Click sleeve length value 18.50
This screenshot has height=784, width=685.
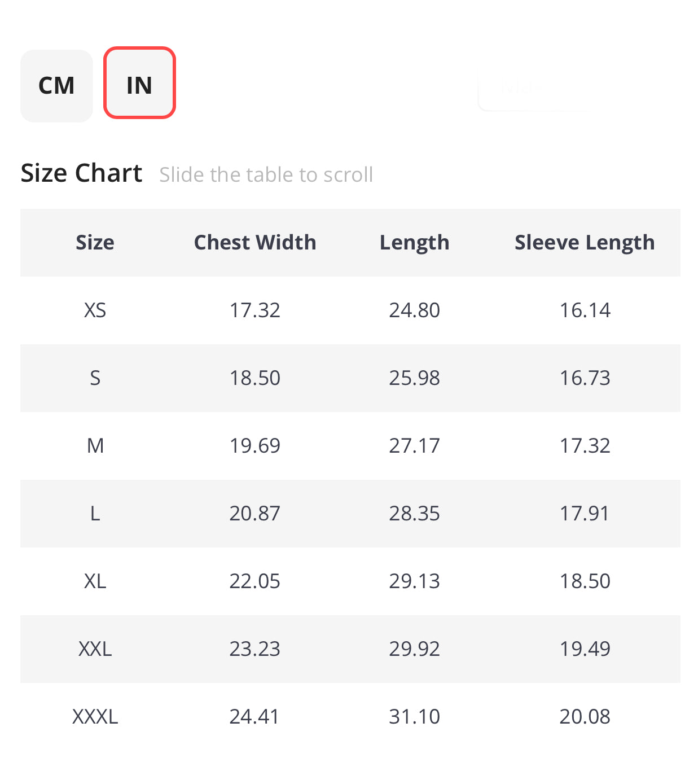585,581
